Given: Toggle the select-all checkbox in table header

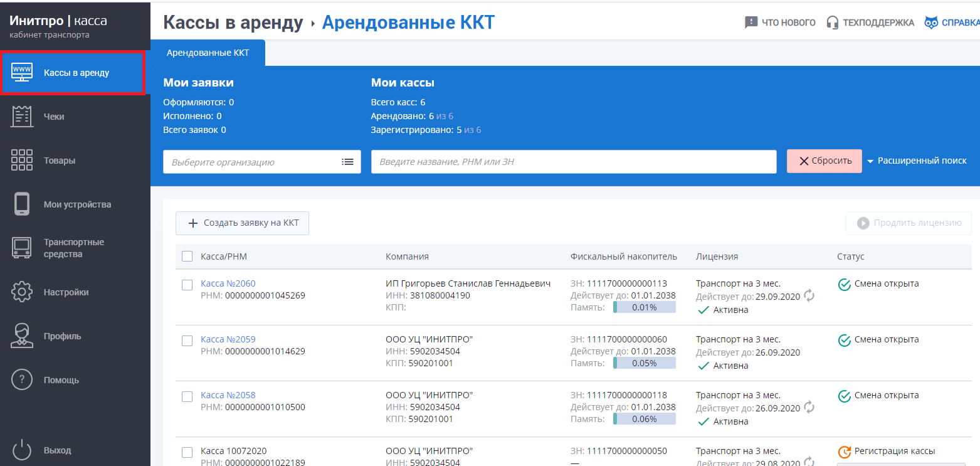Looking at the screenshot, I should [x=187, y=256].
